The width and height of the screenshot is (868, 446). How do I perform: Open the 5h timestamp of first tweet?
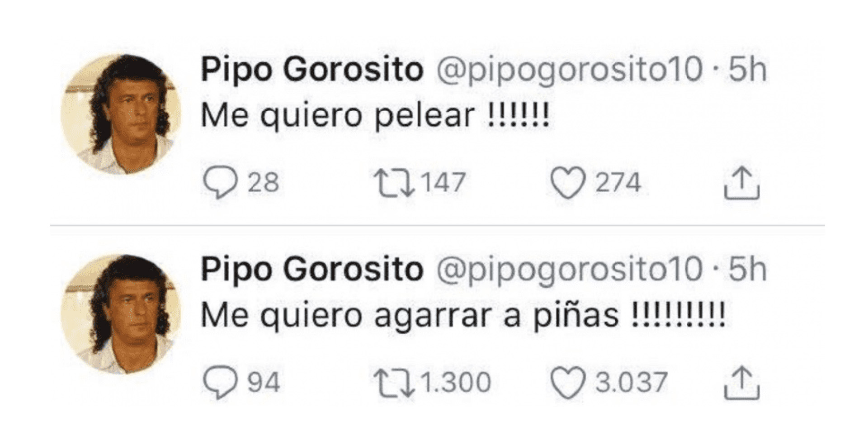click(747, 70)
